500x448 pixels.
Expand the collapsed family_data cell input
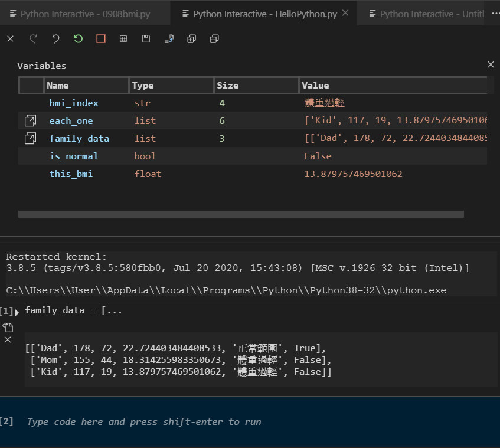coord(17,312)
